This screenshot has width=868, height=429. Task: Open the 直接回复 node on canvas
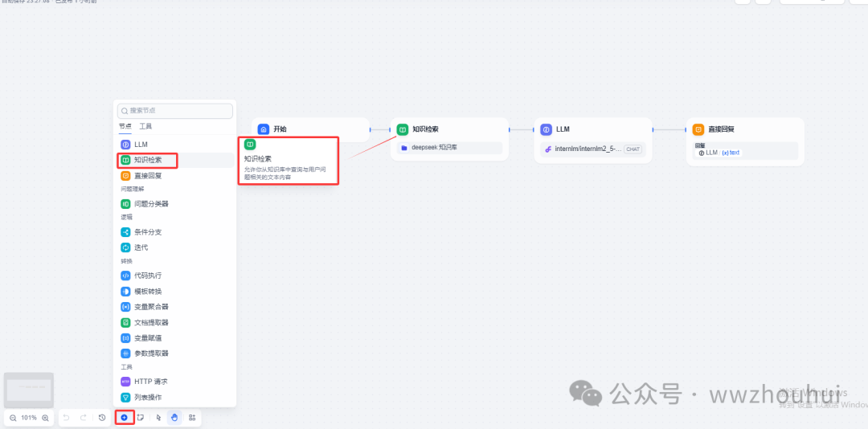[x=745, y=129]
